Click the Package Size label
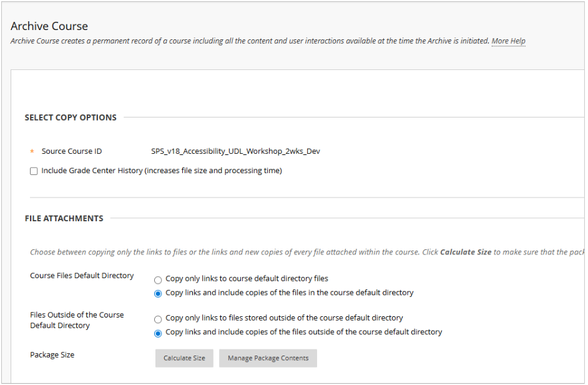 tap(52, 355)
